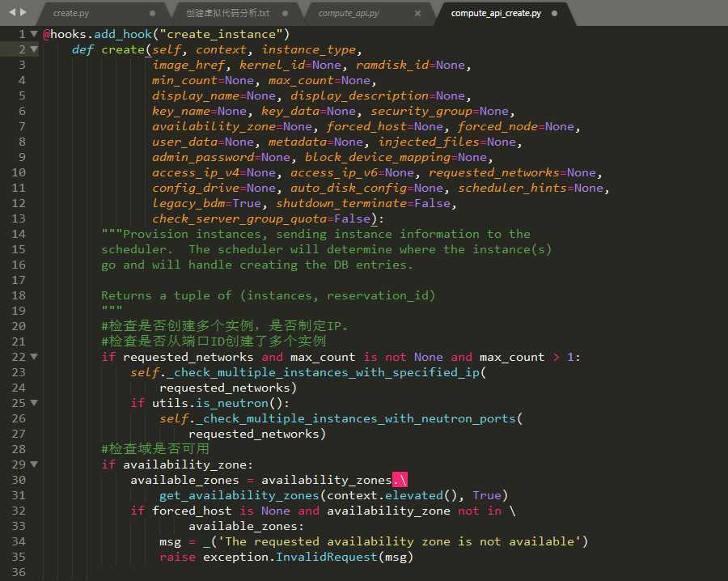Screen dimensions: 728x581
Task: Click the 'elevated' method on line 31
Action: click(x=413, y=495)
